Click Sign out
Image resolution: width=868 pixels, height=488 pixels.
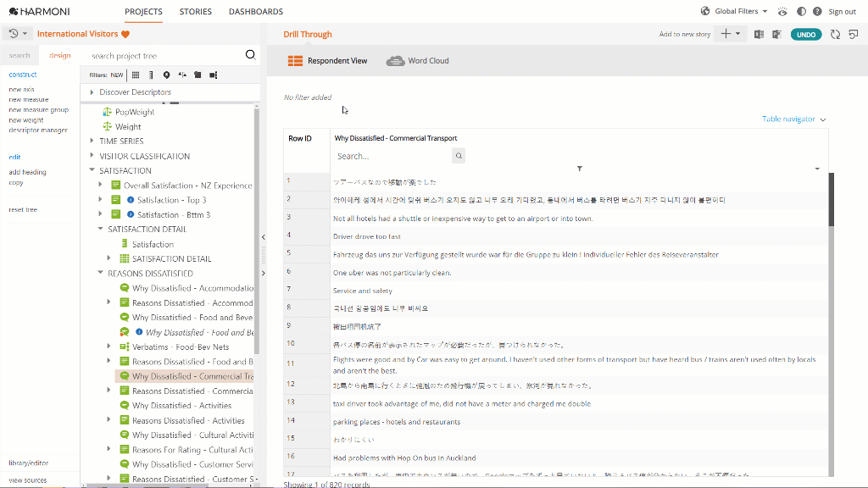842,12
